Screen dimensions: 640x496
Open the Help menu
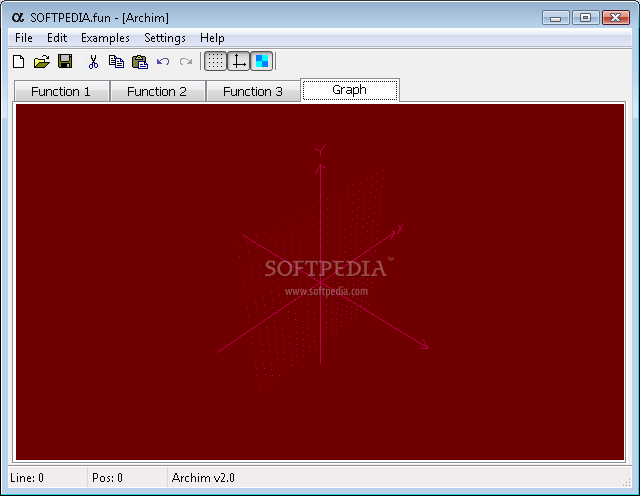coord(212,38)
